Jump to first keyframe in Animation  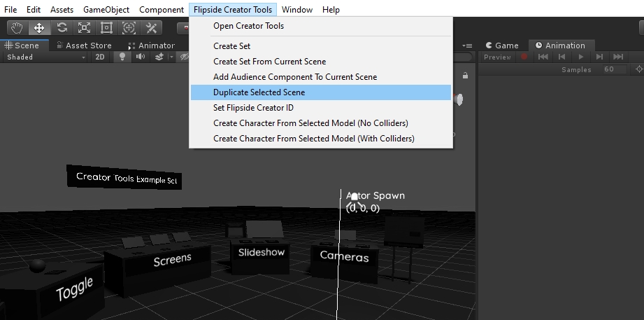543,57
